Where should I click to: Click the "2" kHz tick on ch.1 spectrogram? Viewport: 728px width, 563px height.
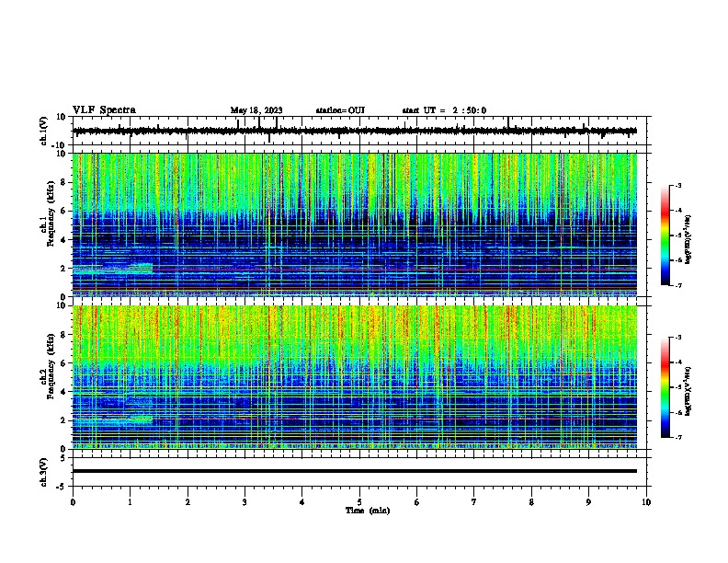63,269
